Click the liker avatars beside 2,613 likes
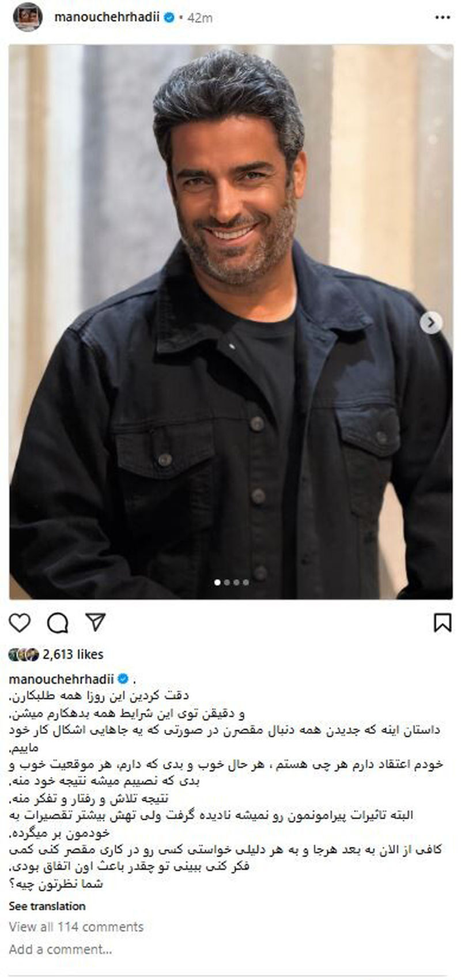The width and height of the screenshot is (461, 980). point(24,654)
